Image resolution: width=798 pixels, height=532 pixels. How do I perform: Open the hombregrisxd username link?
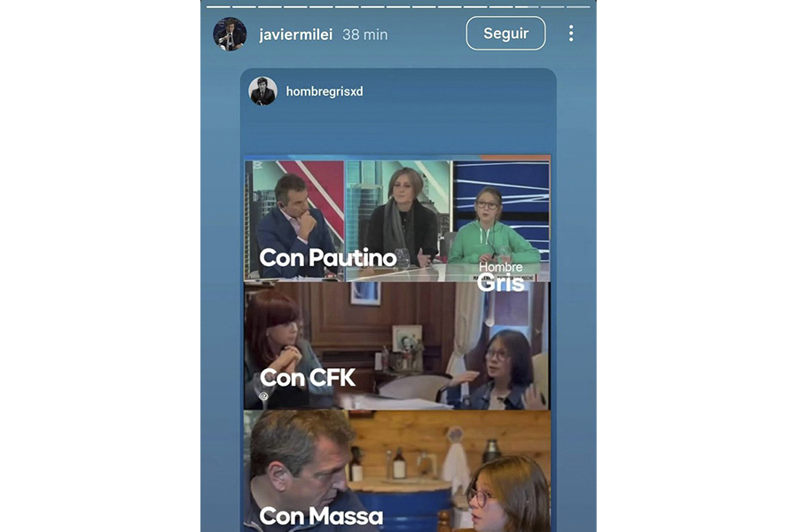click(x=325, y=91)
